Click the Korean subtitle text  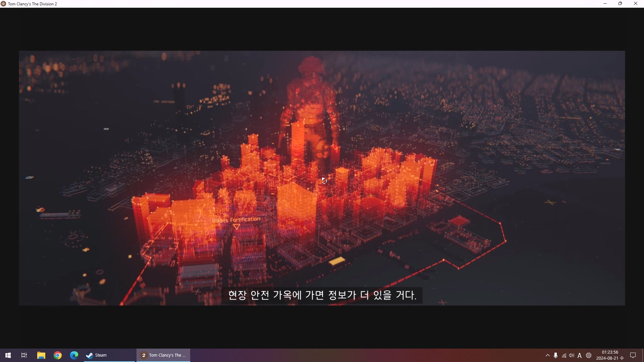[x=322, y=295]
